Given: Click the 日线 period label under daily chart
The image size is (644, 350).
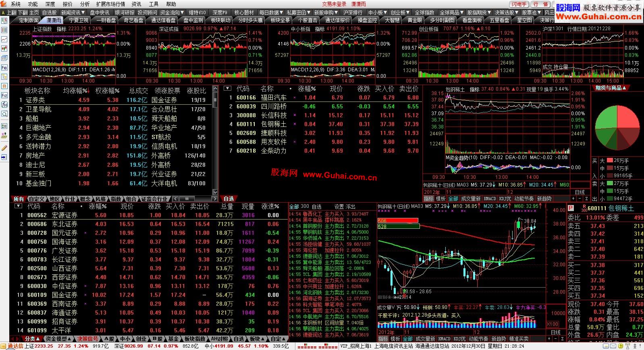Looking at the screenshot, I should coord(556,332).
